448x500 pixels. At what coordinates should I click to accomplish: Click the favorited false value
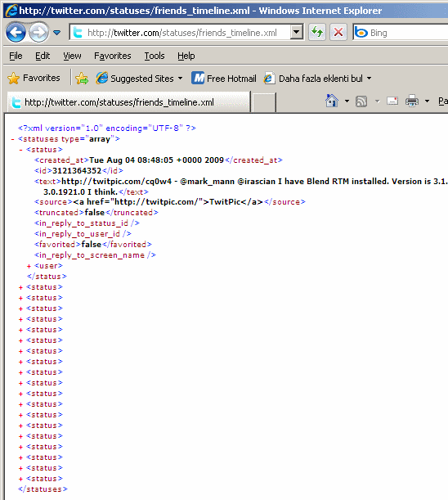pyautogui.click(x=92, y=244)
